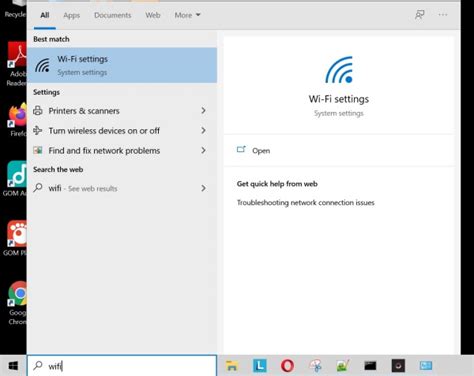Expand the wifi web results chevron
The image size is (474, 376).
point(203,188)
